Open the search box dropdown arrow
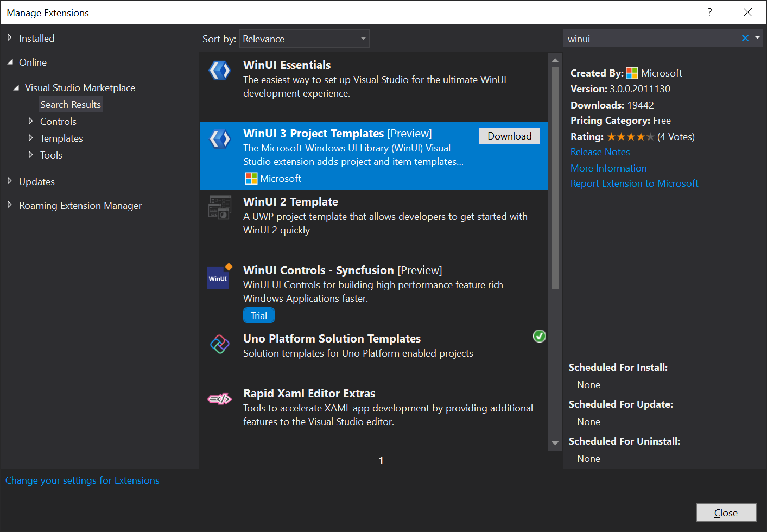 point(757,38)
